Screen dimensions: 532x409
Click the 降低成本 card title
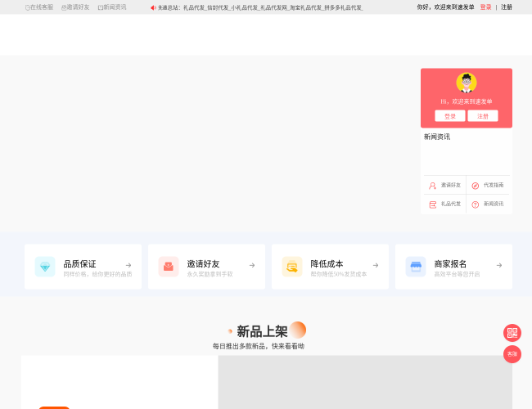click(327, 264)
